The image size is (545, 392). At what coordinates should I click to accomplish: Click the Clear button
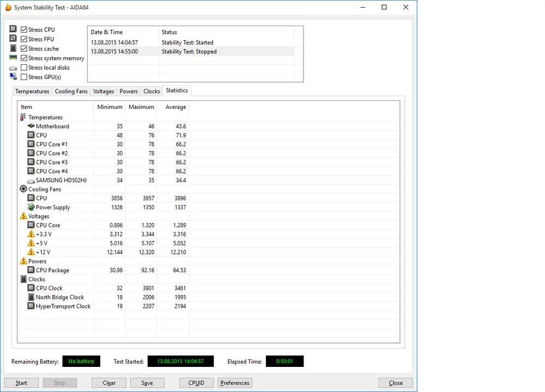coord(109,383)
